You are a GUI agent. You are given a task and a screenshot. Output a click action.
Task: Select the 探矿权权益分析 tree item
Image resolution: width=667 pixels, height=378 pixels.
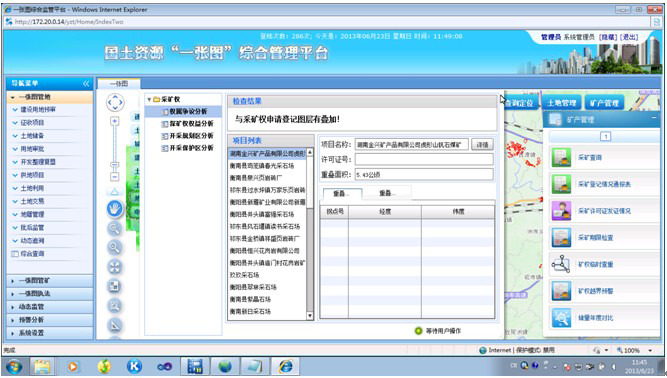[191, 124]
